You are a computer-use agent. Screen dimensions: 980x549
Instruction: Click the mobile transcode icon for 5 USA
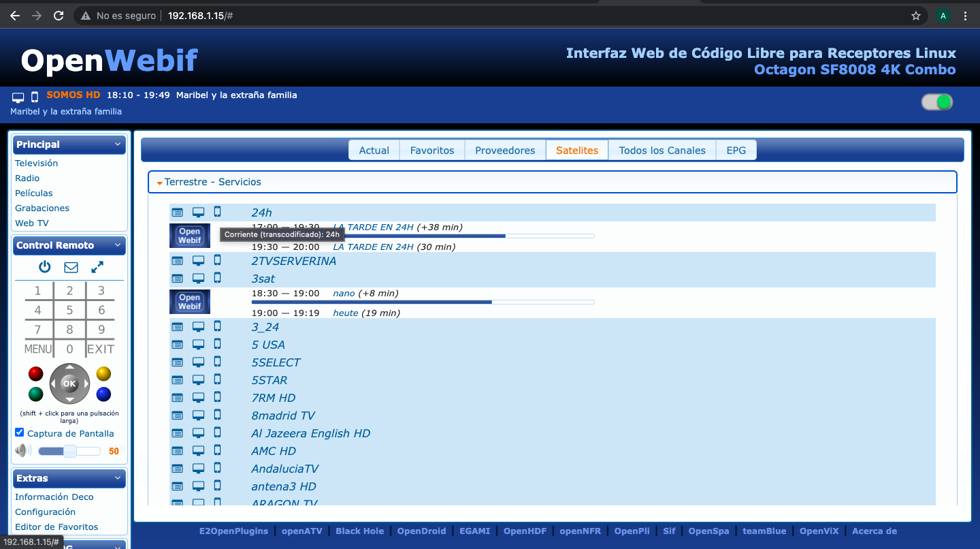[x=218, y=345]
